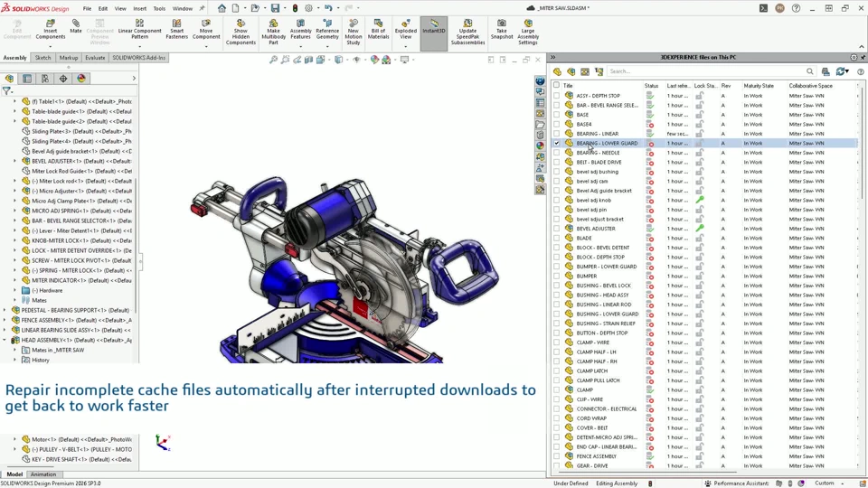
Task: Click the search magnifier icon
Action: pyautogui.click(x=810, y=71)
